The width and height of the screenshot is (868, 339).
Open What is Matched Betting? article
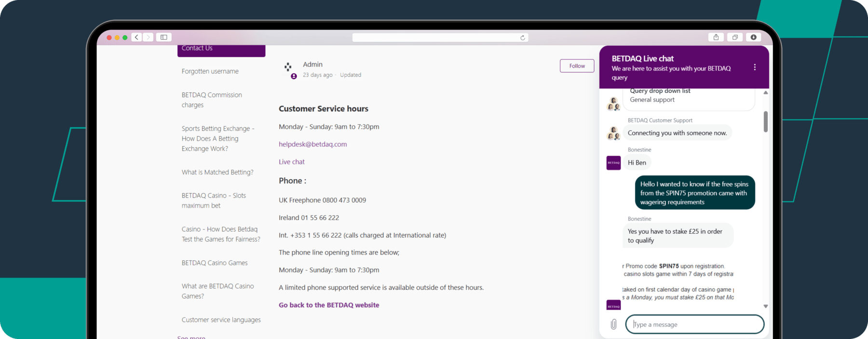(217, 172)
